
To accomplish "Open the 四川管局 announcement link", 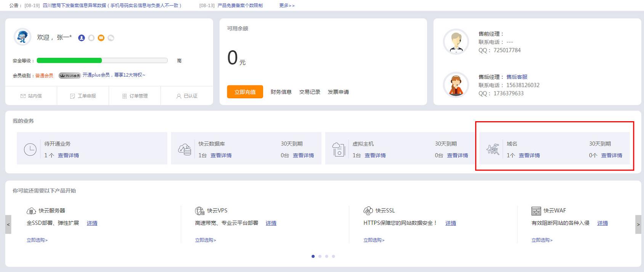I will pyautogui.click(x=112, y=5).
